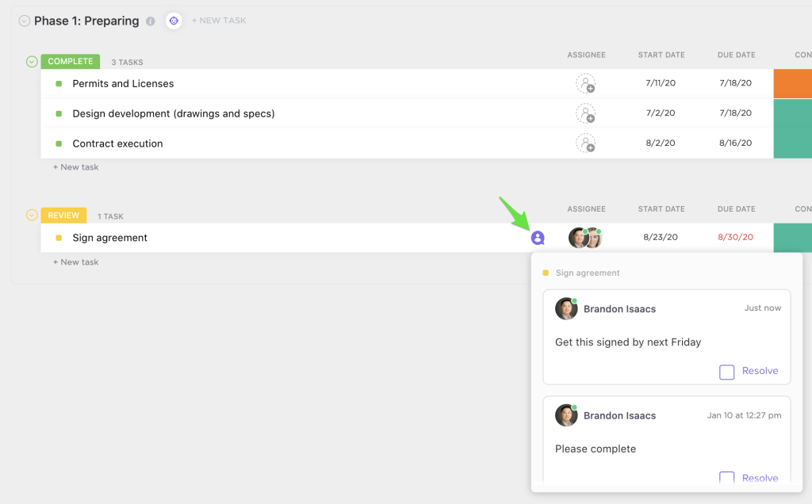
Task: Click + NEW TASK at the top
Action: click(219, 20)
